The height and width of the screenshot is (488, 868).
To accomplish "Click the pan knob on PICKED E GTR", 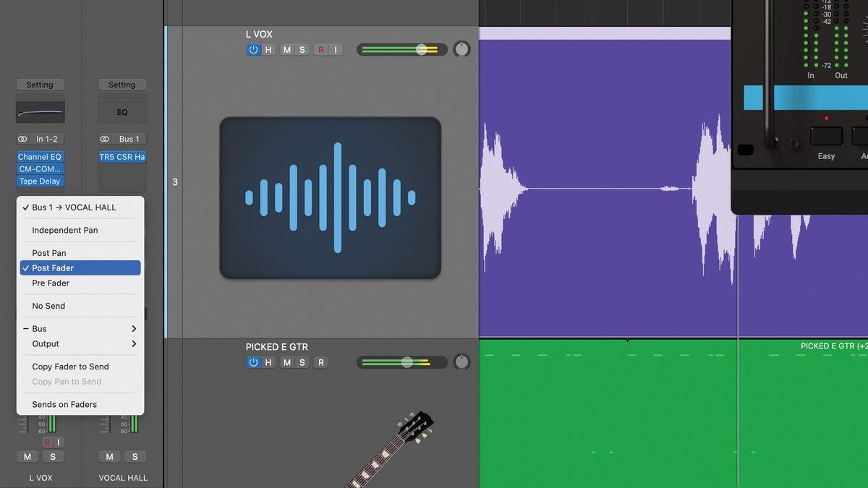I will 461,362.
